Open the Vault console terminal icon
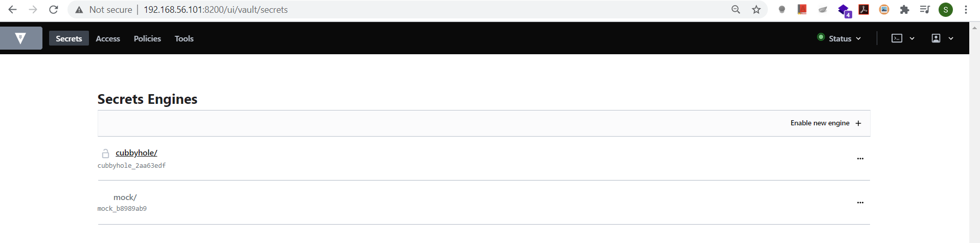 [897, 38]
